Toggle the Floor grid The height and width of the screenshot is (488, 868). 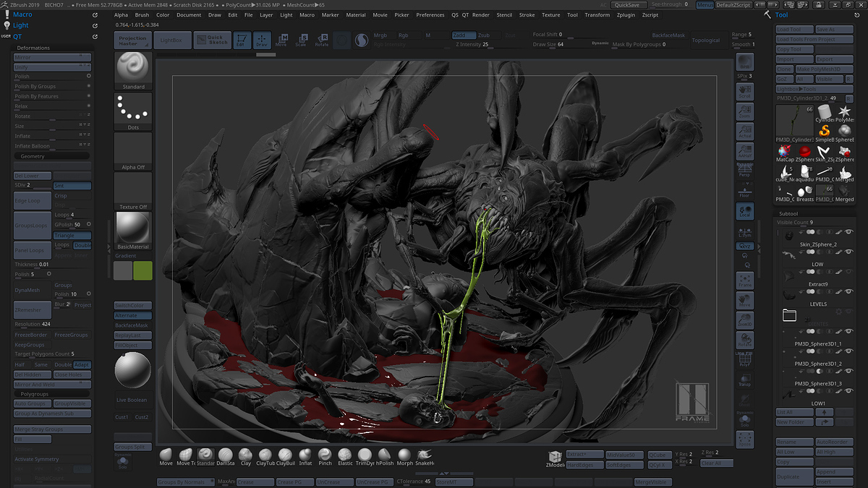coord(744,191)
